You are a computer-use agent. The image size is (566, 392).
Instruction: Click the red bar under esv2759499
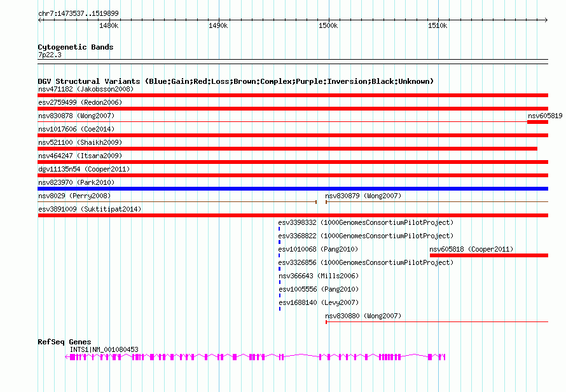click(x=293, y=109)
